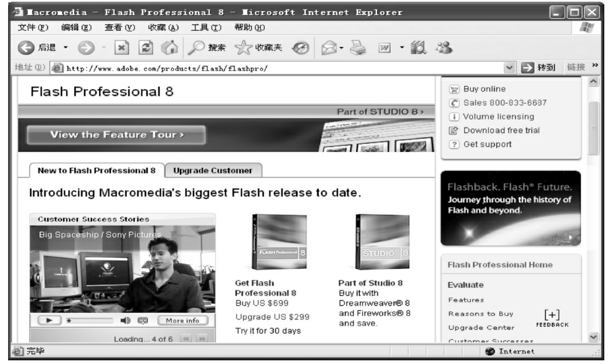Select the New to Flash Professional 8 tab

click(97, 170)
